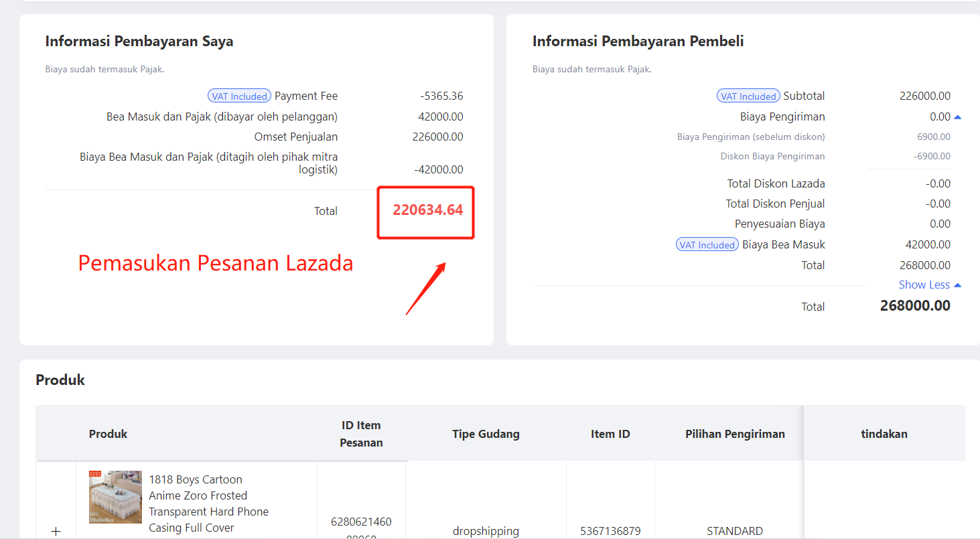Click the Total Diskon Penjual label
The image size is (980, 539).
[776, 204]
